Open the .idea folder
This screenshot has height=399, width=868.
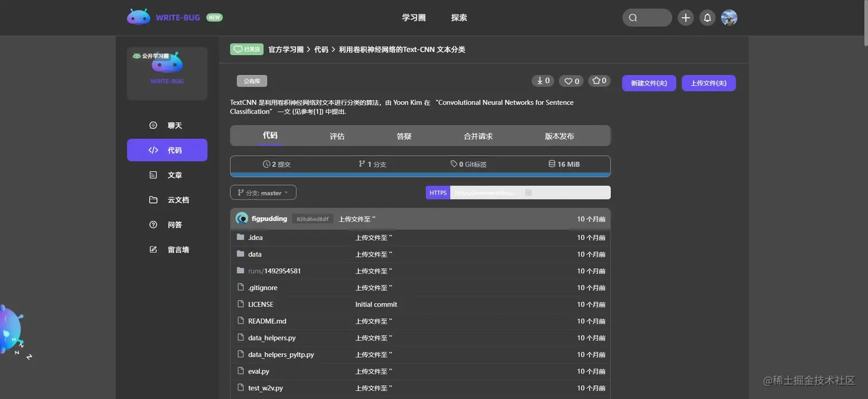pos(255,238)
